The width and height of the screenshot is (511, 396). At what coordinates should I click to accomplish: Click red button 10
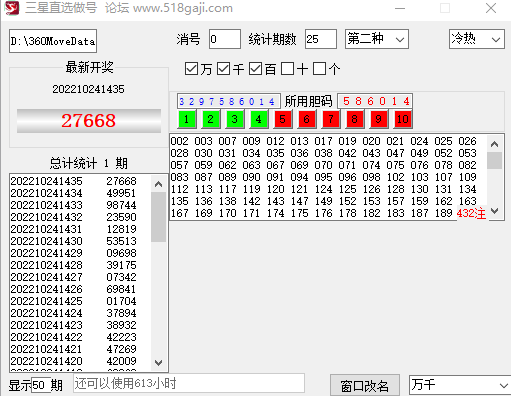pyautogui.click(x=402, y=119)
